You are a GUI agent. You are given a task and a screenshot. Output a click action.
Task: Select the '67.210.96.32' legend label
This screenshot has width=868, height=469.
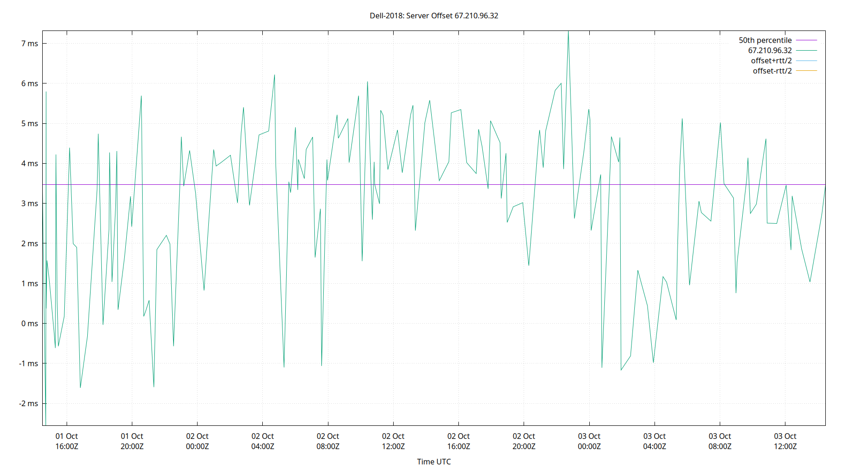click(x=770, y=50)
